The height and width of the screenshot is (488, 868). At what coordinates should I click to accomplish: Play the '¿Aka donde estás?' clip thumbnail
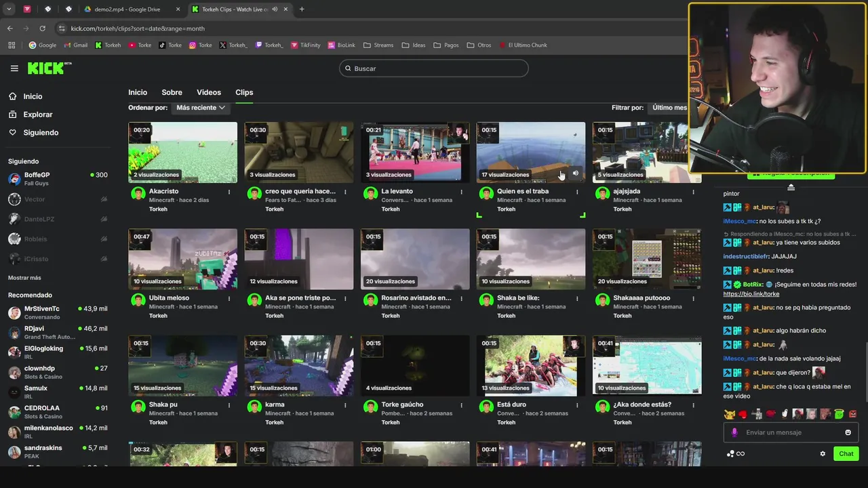647,365
